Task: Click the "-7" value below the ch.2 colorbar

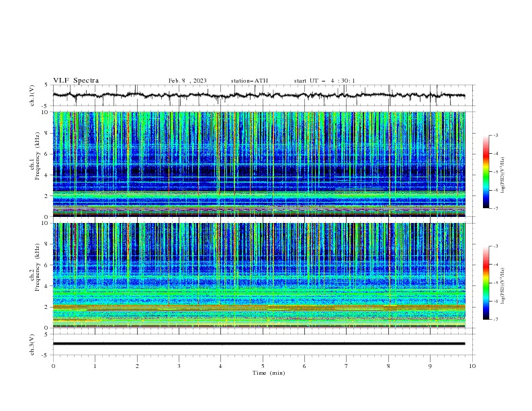Action: (x=496, y=320)
